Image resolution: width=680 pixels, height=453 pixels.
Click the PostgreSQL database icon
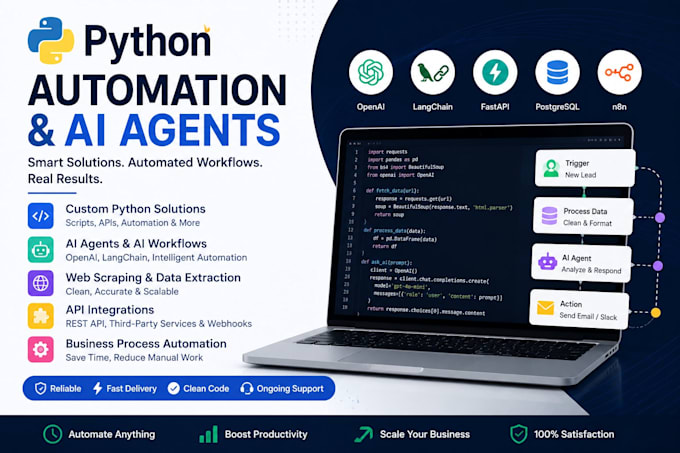557,72
